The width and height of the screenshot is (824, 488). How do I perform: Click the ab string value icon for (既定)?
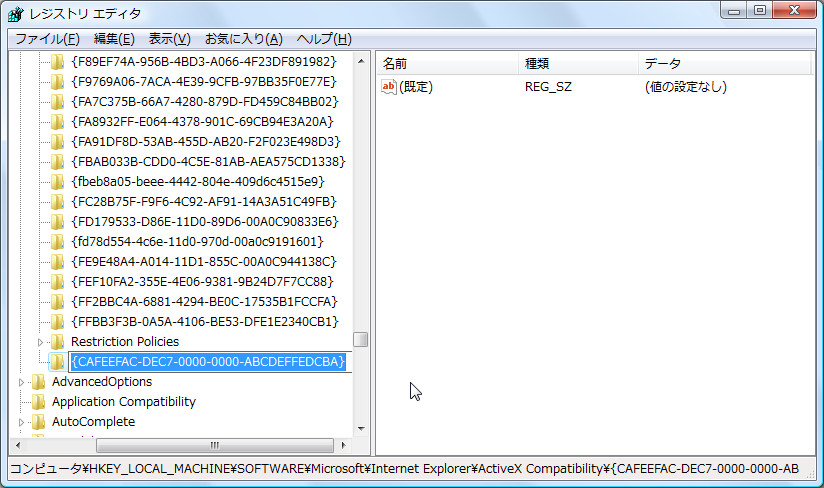388,87
